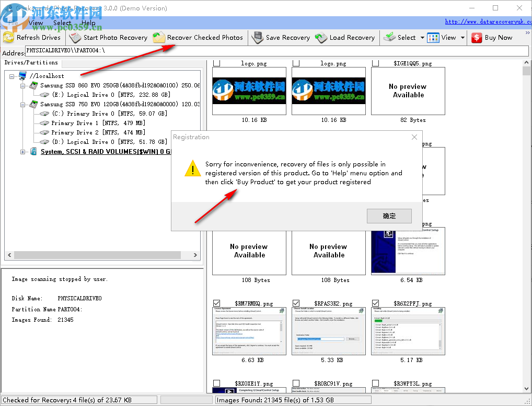Collapse the //localhost tree node

pos(12,76)
